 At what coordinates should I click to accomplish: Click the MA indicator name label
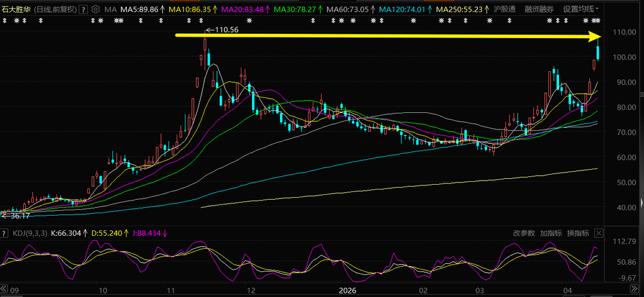tap(109, 9)
